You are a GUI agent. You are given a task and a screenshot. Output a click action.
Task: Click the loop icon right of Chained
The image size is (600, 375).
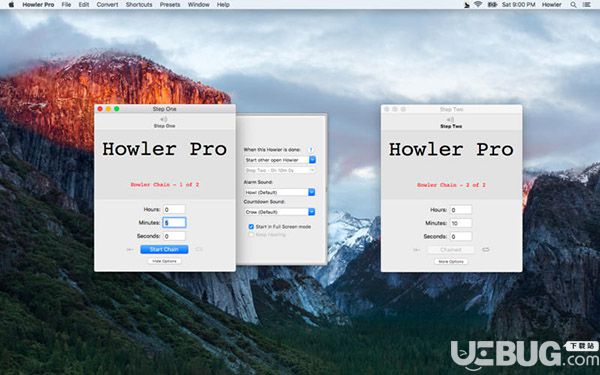point(486,249)
